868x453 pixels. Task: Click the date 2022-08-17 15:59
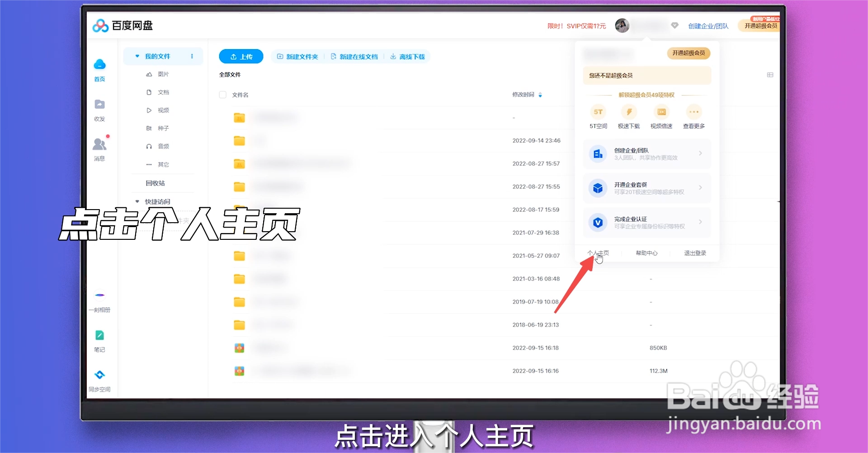[x=536, y=210]
